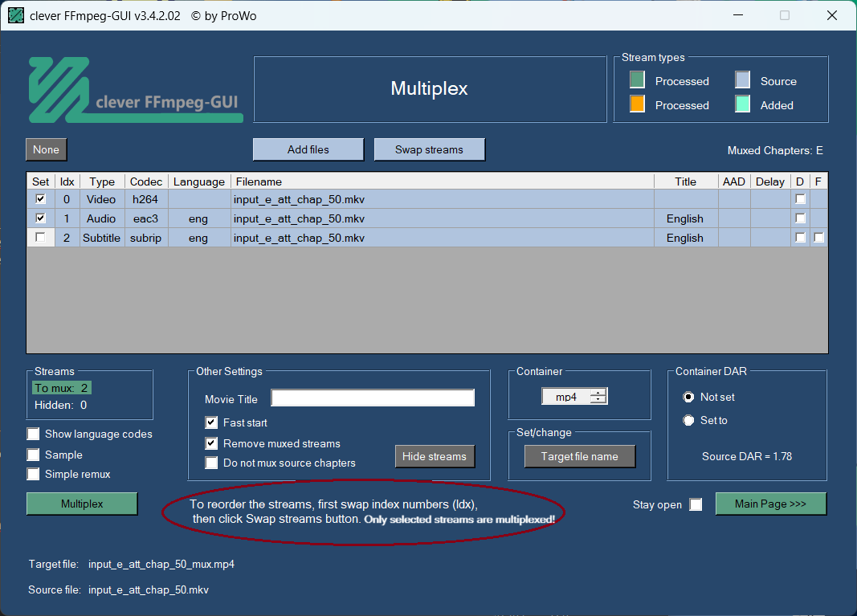
Task: Click the Hidden: 0 text
Action: click(61, 405)
